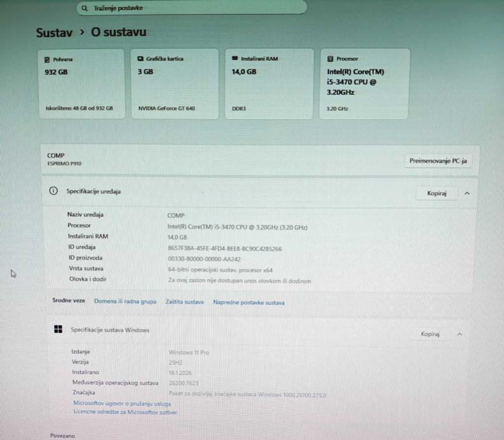Select the Instalirani RAM row value 14,0 GB
Screen dimensions: 504x440
pyautogui.click(x=177, y=237)
